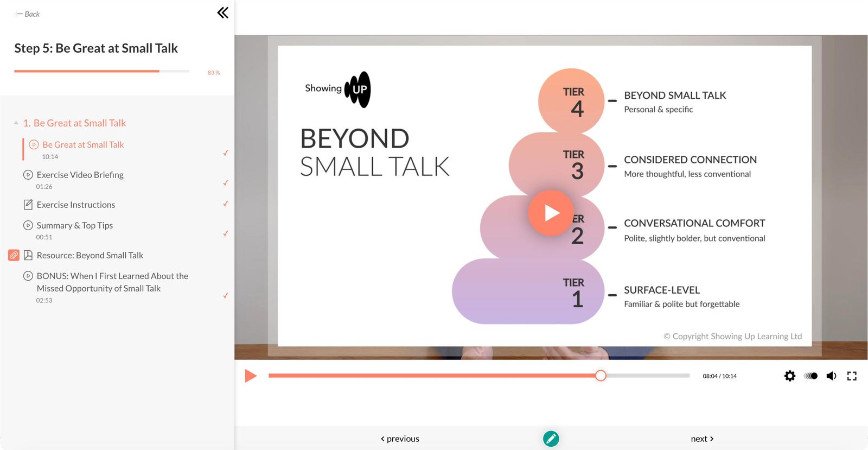
Task: Click the play icon beside the BONUS lesson
Action: pos(28,276)
